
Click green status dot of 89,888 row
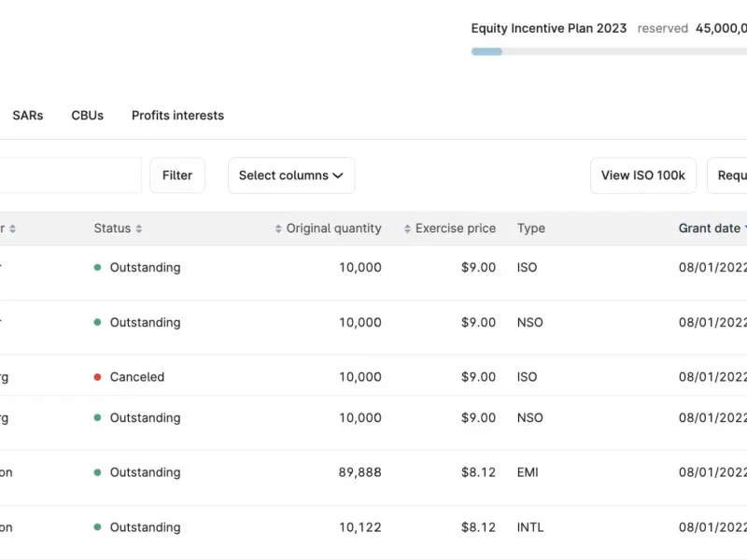click(98, 472)
